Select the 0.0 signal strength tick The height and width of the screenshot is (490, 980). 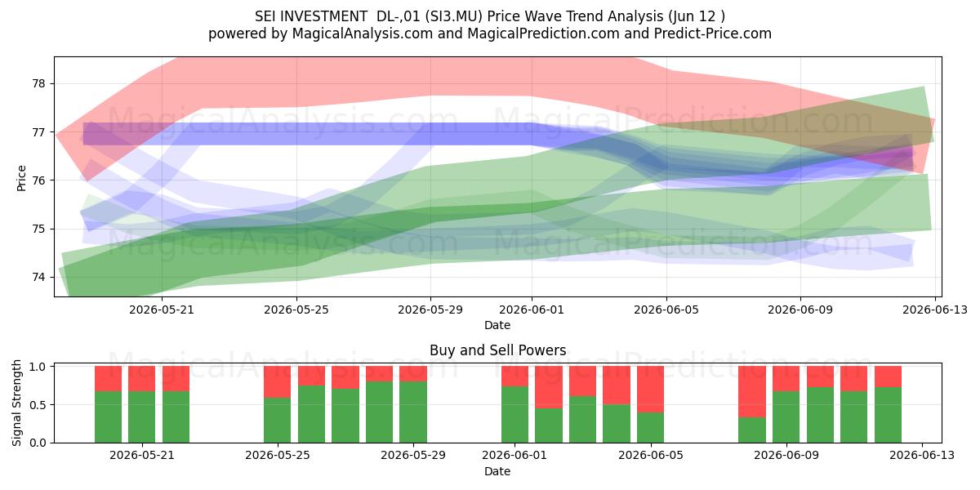pos(38,443)
